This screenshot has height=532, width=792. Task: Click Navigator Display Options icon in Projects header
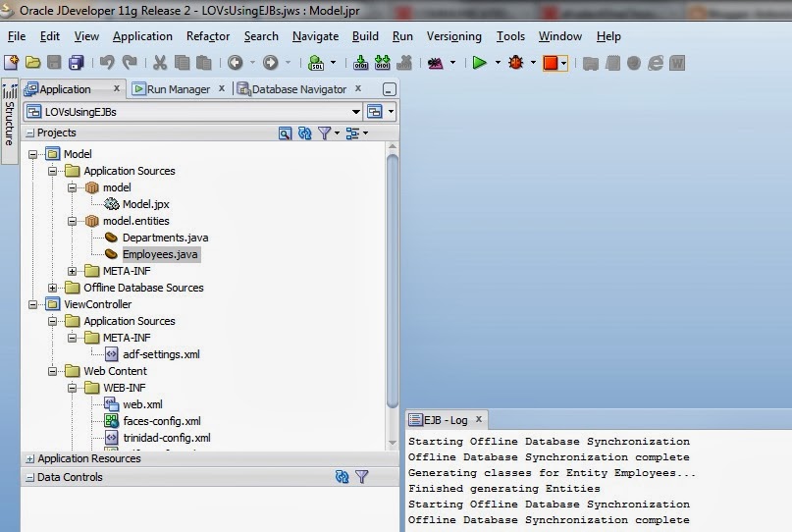pyautogui.click(x=352, y=133)
